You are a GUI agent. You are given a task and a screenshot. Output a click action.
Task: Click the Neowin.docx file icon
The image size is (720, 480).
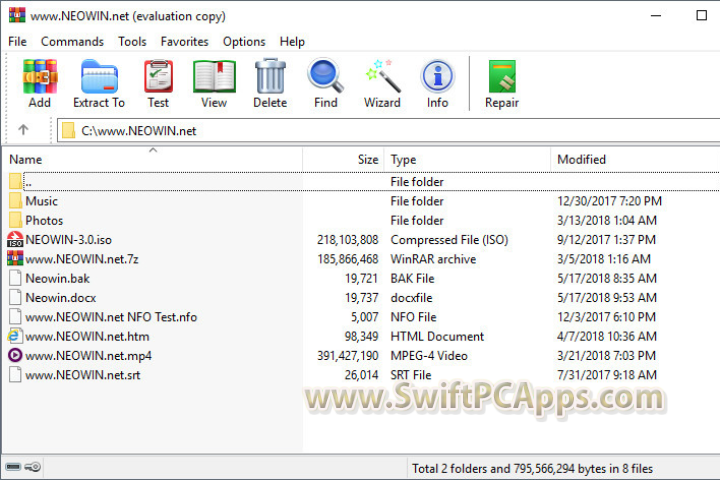pyautogui.click(x=15, y=297)
